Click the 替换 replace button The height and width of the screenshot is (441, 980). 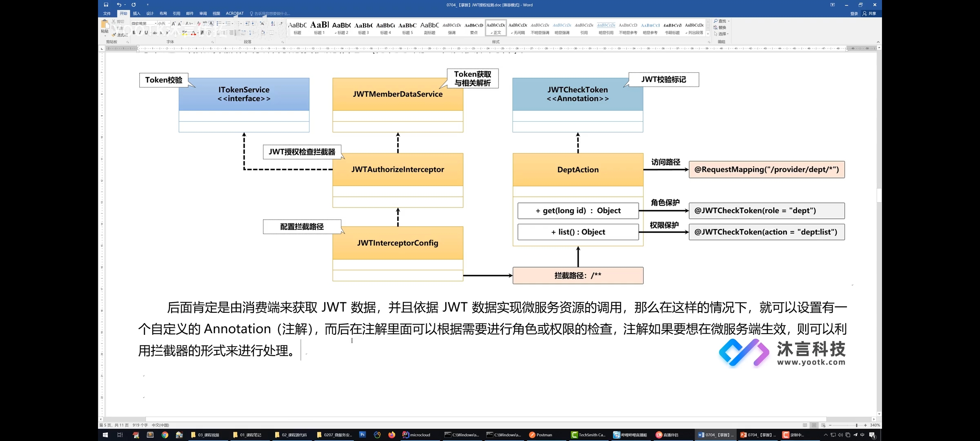(720, 27)
